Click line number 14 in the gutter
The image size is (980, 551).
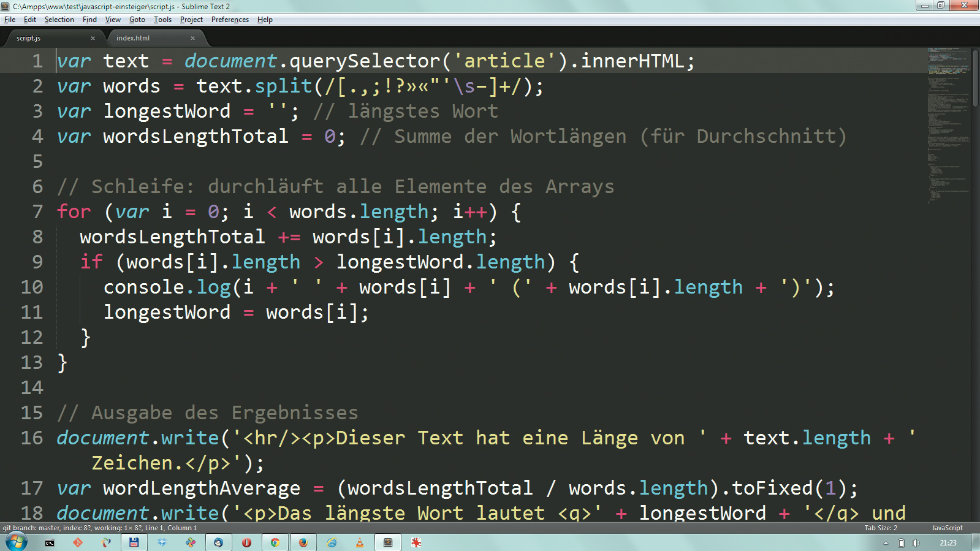(x=32, y=387)
